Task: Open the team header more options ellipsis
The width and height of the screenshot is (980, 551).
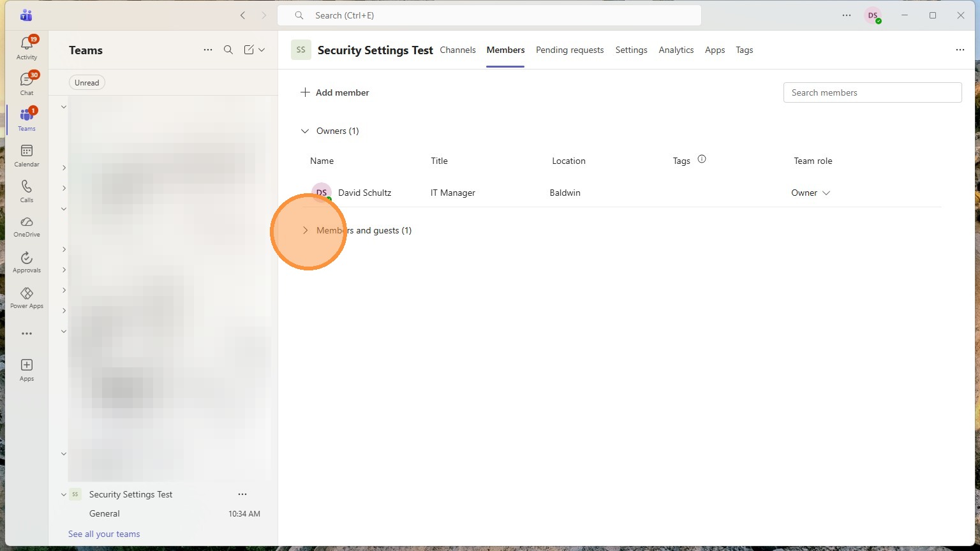Action: pyautogui.click(x=960, y=50)
